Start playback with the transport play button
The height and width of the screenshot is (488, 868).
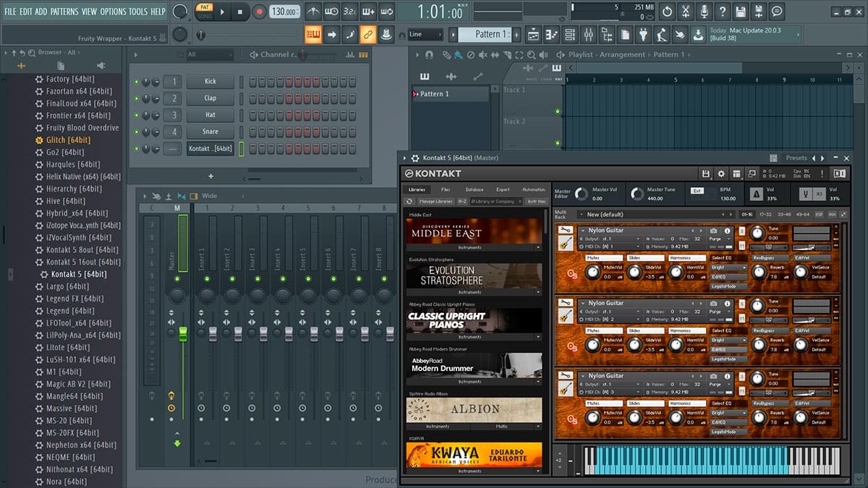pyautogui.click(x=222, y=12)
